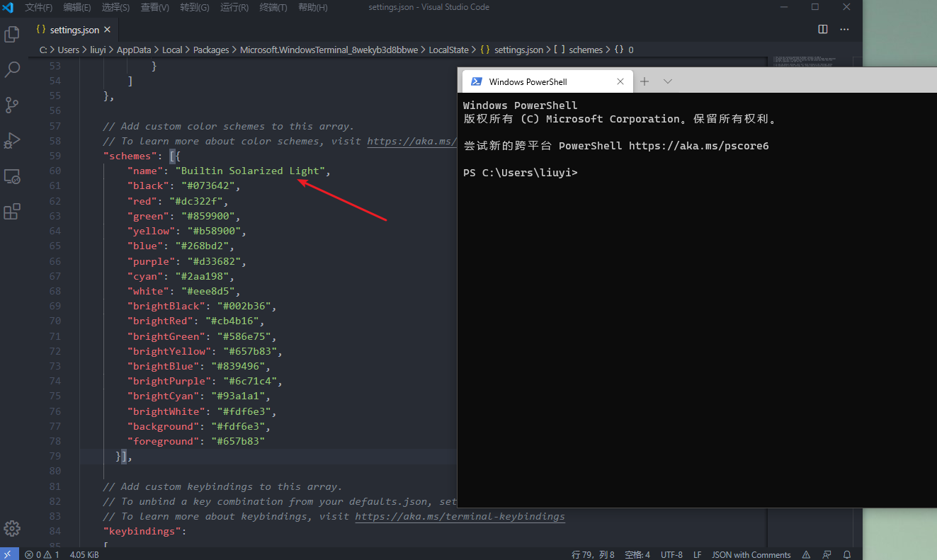Click the remote window indicator in the status bar
This screenshot has height=560, width=937.
(x=8, y=554)
